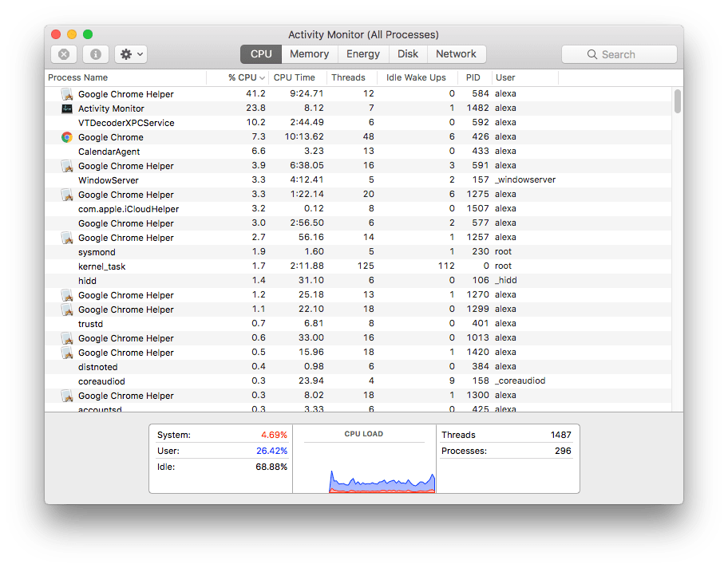Select the WindowServer process
The image size is (728, 568).
(x=358, y=180)
